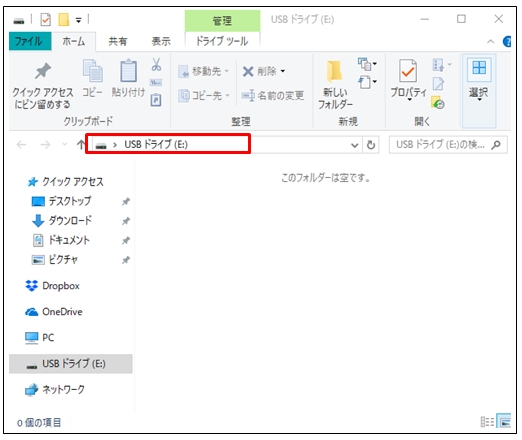522x440 pixels.
Task: Open the 表示 (View) ribbon tab
Action: [161, 41]
